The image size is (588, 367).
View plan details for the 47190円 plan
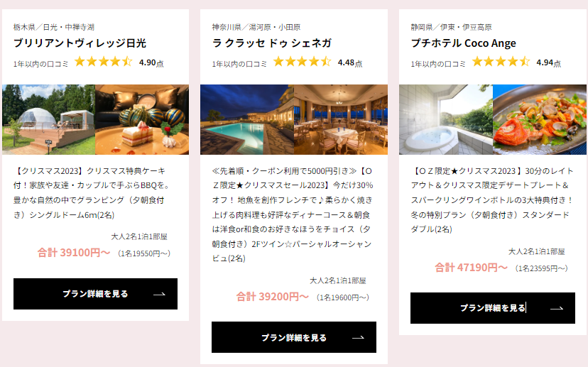(x=493, y=308)
